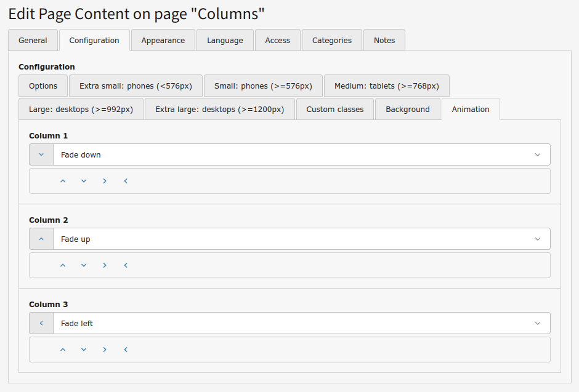This screenshot has height=392, width=579.
Task: Click the right chevron icon under Column 2
Action: coord(105,265)
